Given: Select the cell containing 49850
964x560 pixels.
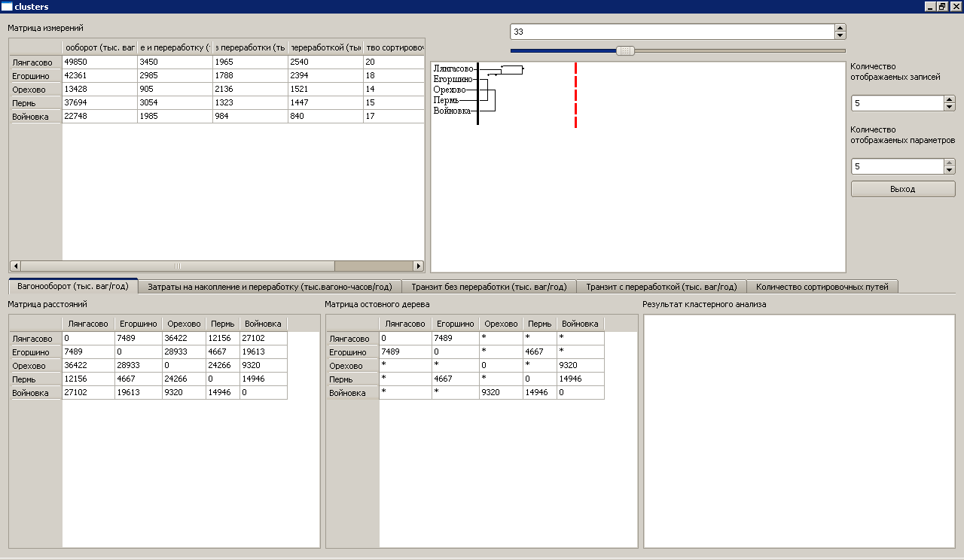Looking at the screenshot, I should coord(99,62).
